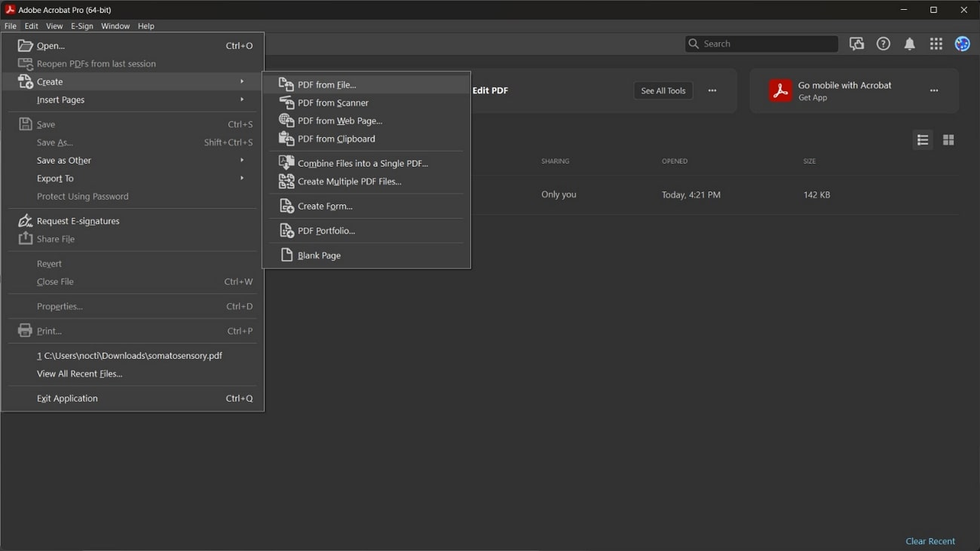Select Protect Using Password entry
The image size is (980, 551).
(x=133, y=196)
